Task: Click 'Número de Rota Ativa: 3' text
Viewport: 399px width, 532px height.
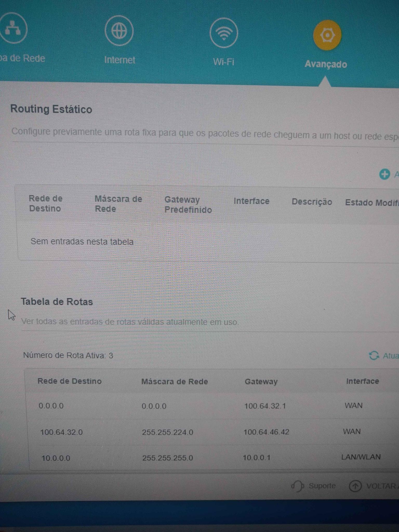Action: (x=68, y=355)
